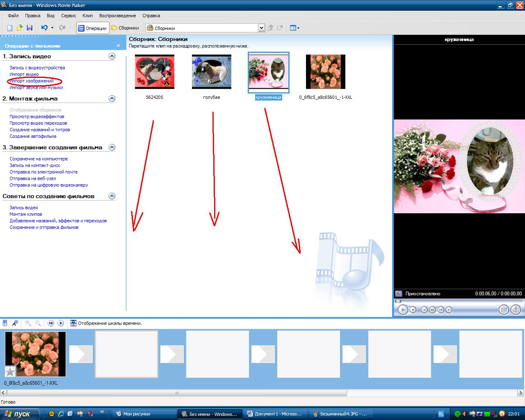
Task: Open the Клип menu
Action: (x=87, y=16)
